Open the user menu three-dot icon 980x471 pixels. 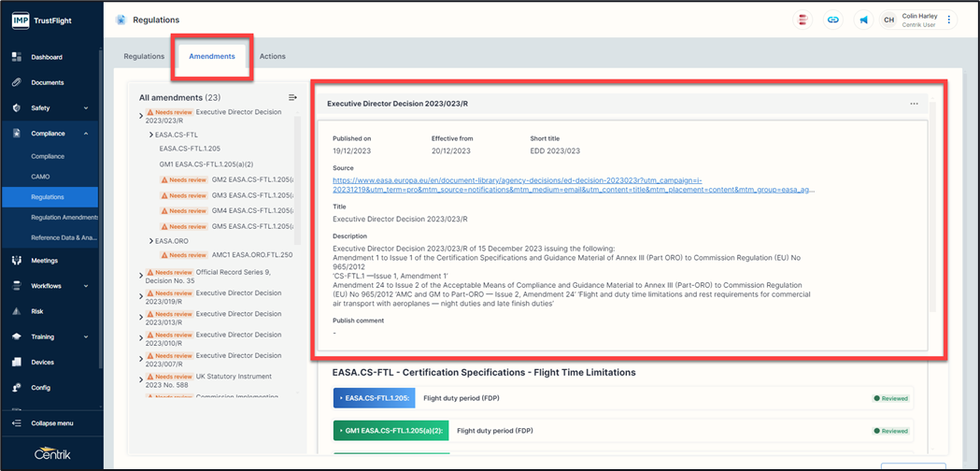point(949,20)
